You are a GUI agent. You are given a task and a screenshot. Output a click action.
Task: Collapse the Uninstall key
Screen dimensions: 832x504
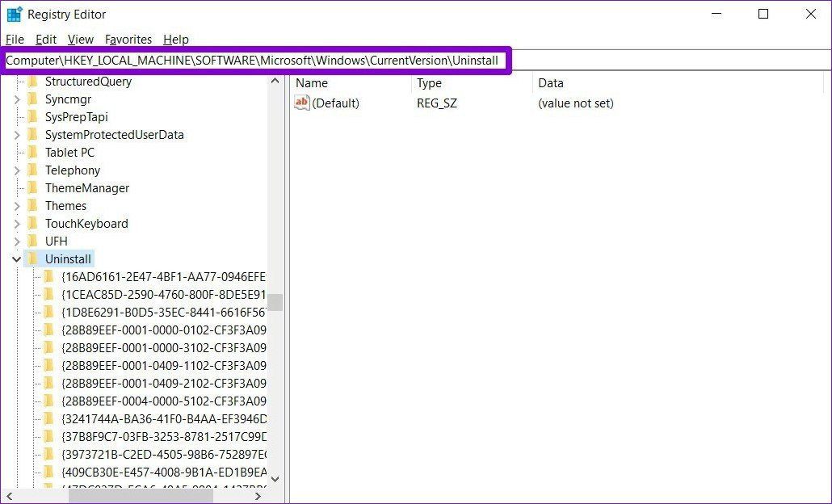(16, 259)
